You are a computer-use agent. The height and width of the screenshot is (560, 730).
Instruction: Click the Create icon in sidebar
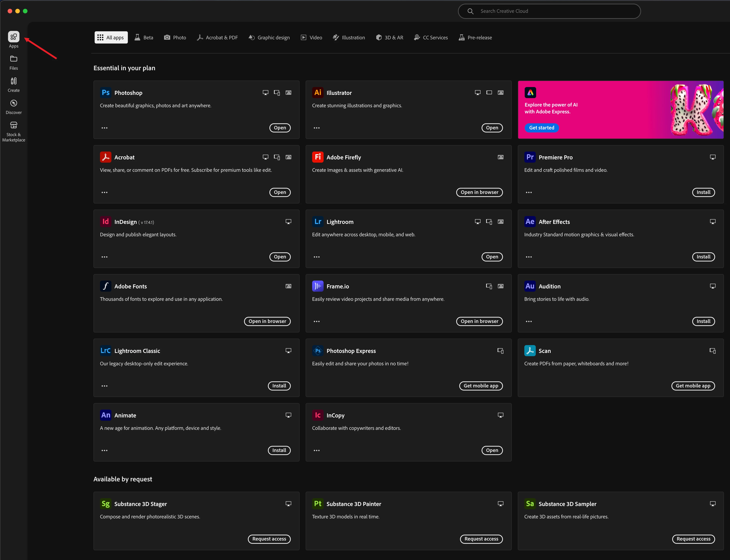[14, 84]
